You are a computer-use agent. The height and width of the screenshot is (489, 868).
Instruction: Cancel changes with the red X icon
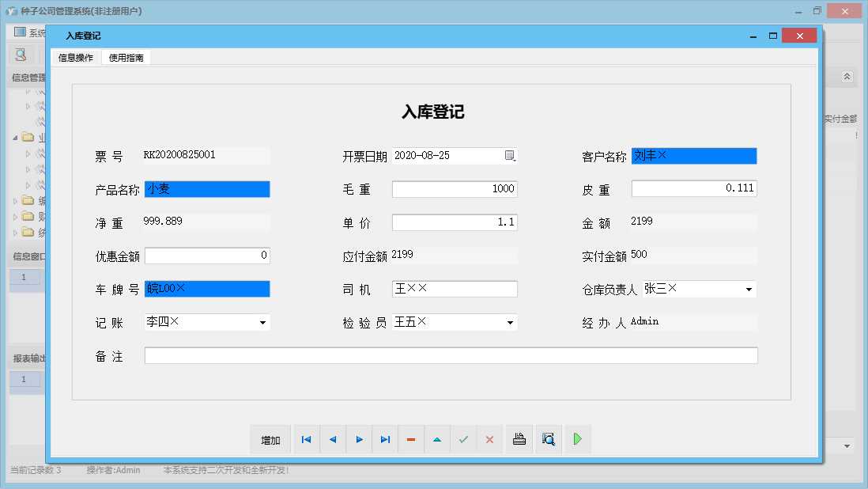(489, 439)
